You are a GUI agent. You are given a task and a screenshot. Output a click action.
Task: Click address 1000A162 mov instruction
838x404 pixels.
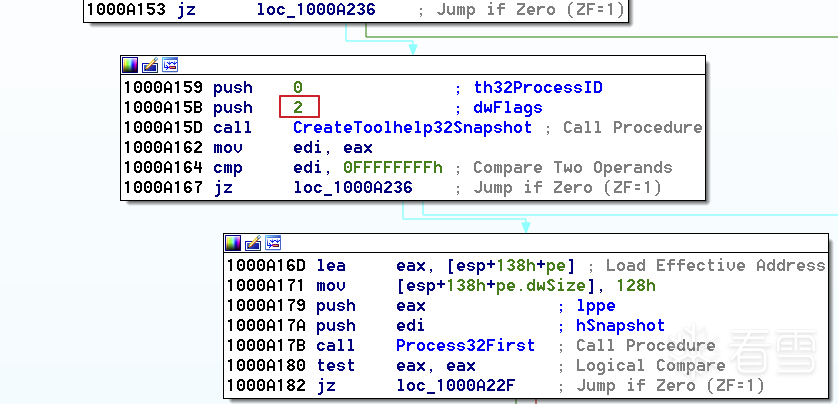249,147
